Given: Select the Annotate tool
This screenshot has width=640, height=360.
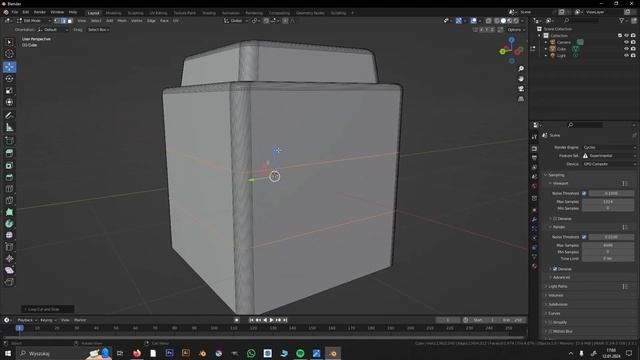Looking at the screenshot, I should tap(9, 116).
